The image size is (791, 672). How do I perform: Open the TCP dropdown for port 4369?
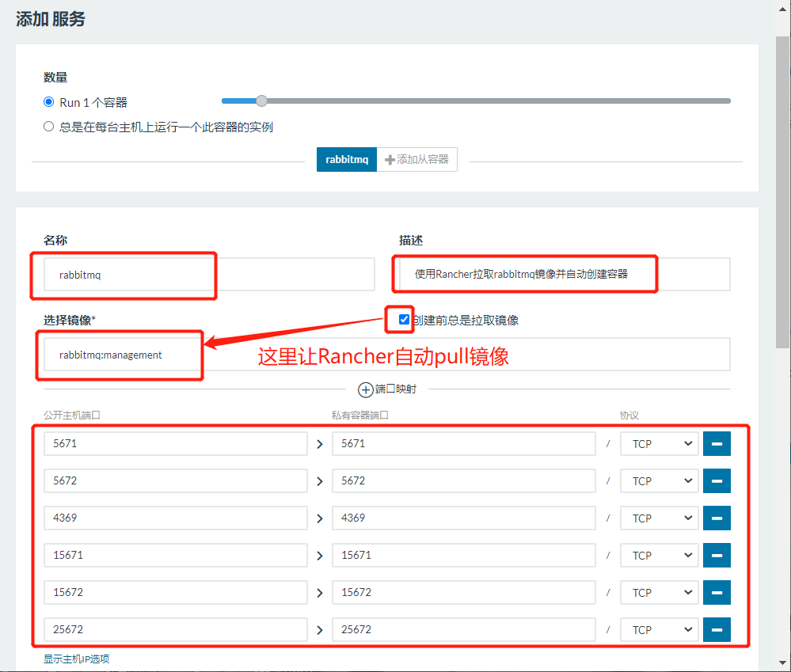[x=659, y=518]
